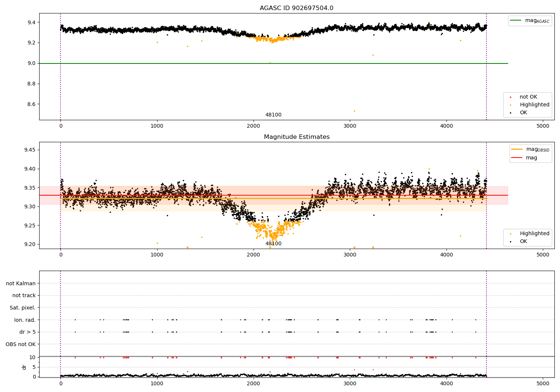The image size is (560, 392).
Task: Click the 'dr > 5' row label
Action: [28, 332]
